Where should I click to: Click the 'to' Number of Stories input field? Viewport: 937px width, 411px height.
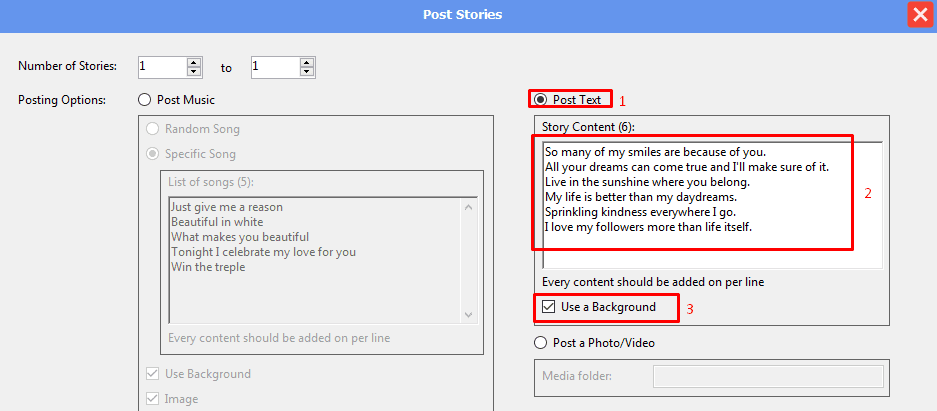(x=275, y=67)
